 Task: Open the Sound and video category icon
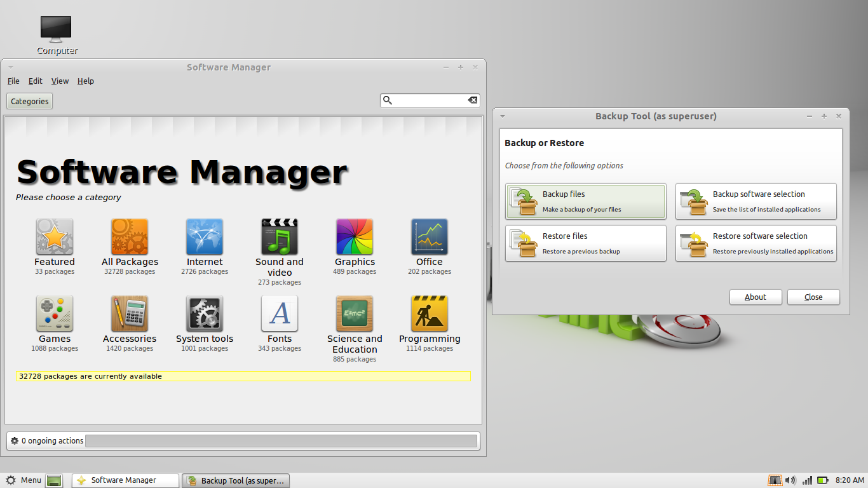[x=280, y=237]
